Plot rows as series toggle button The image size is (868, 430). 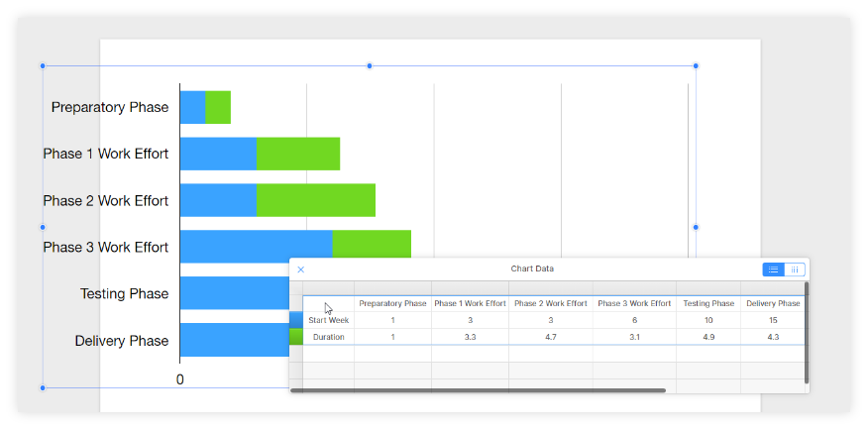(773, 269)
